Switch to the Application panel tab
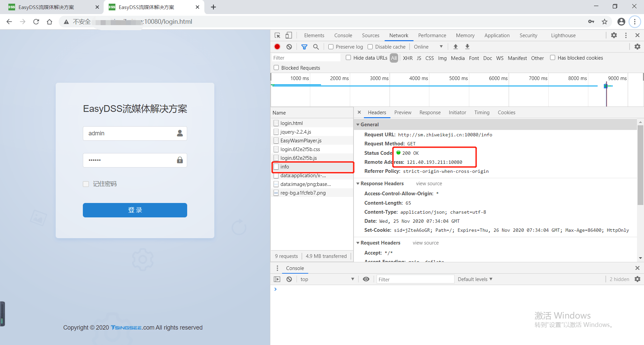The image size is (644, 345). coord(497,36)
